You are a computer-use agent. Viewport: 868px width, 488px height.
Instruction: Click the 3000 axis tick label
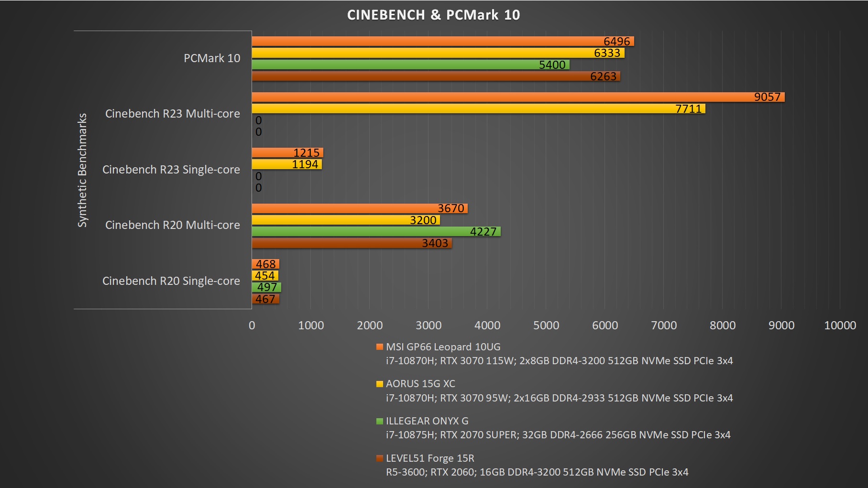click(429, 325)
